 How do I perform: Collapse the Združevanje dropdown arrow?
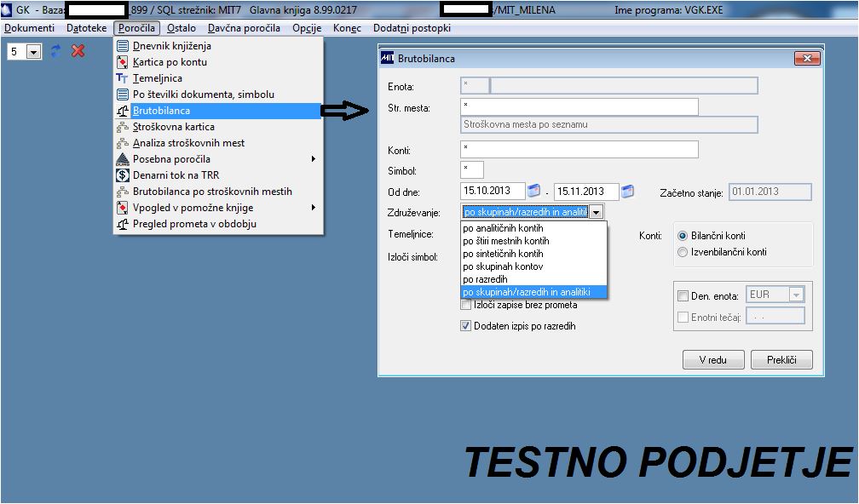(x=597, y=212)
